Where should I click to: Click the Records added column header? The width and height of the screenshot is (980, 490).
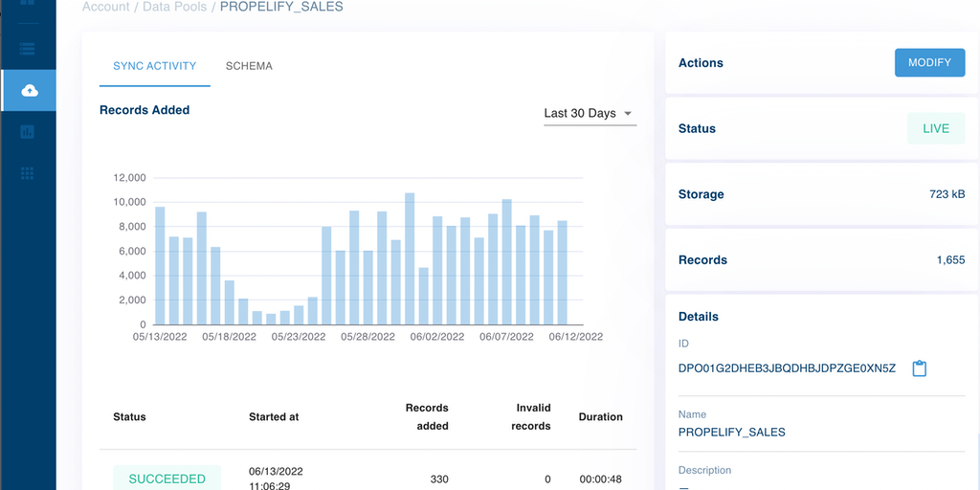(427, 417)
